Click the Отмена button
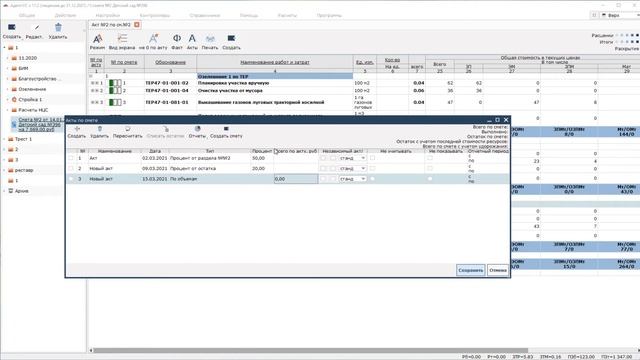 point(498,270)
